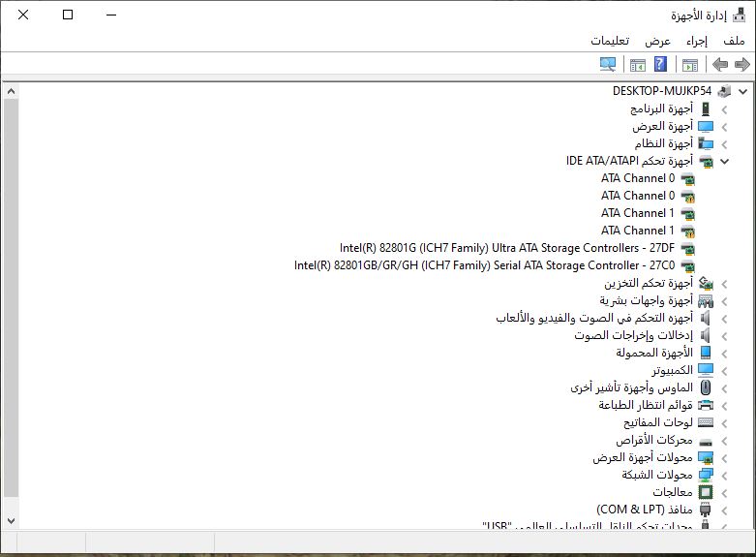756x557 pixels.
Task: Collapse the IDE ATA/ATAPI controllers category
Action: pos(725,162)
